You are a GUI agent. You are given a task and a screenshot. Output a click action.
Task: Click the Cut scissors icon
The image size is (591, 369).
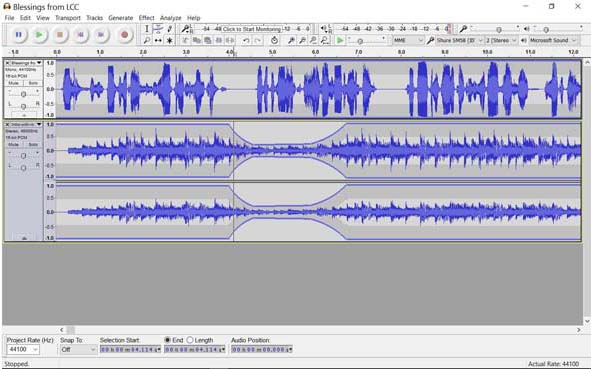(x=185, y=40)
